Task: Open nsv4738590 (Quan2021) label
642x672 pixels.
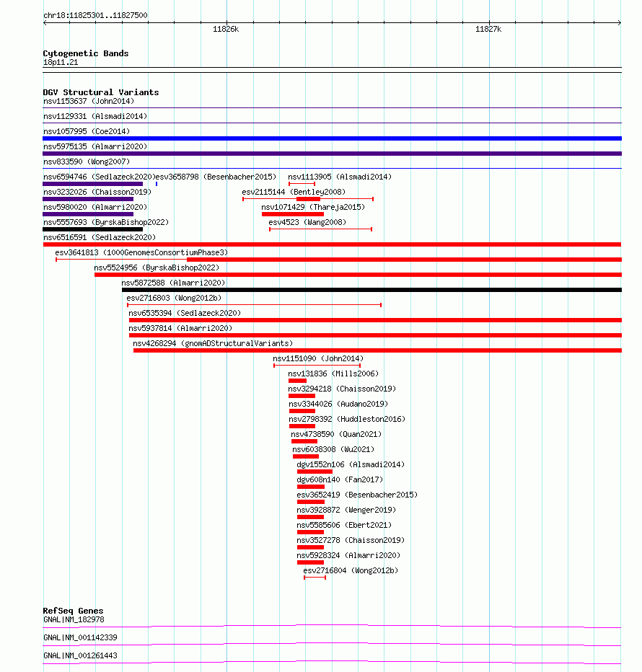Action: point(336,434)
